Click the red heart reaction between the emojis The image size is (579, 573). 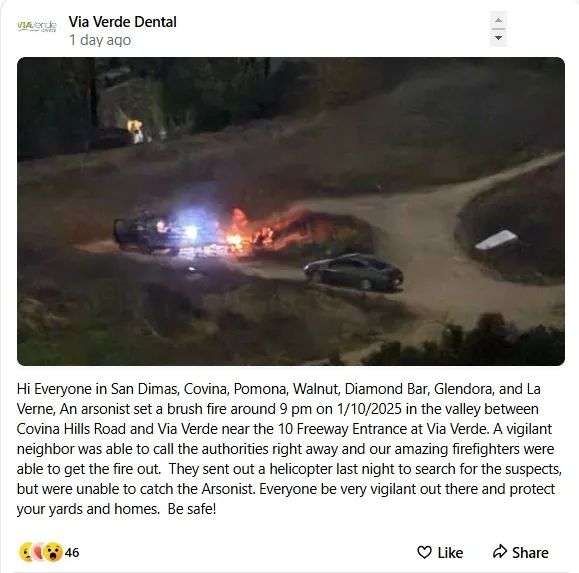point(38,552)
